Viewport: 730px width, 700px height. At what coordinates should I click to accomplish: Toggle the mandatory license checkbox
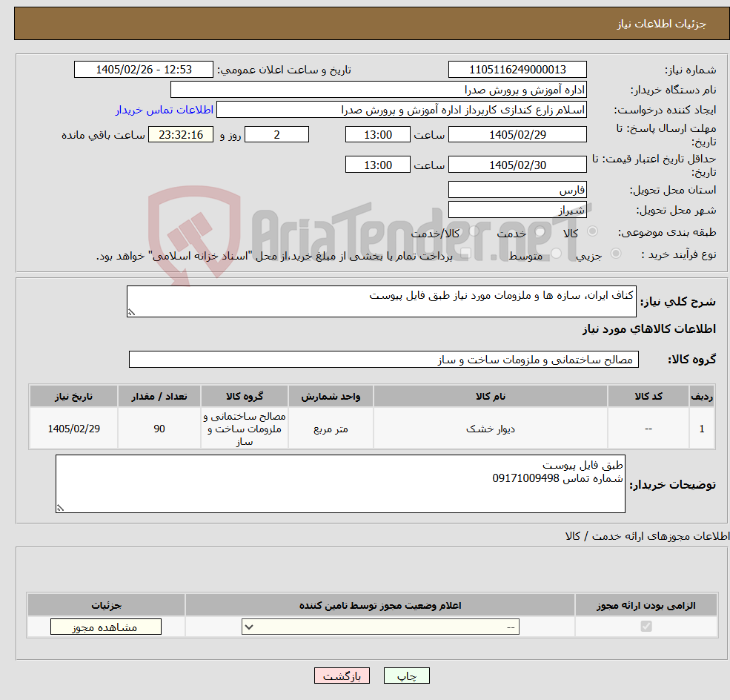coord(646,627)
